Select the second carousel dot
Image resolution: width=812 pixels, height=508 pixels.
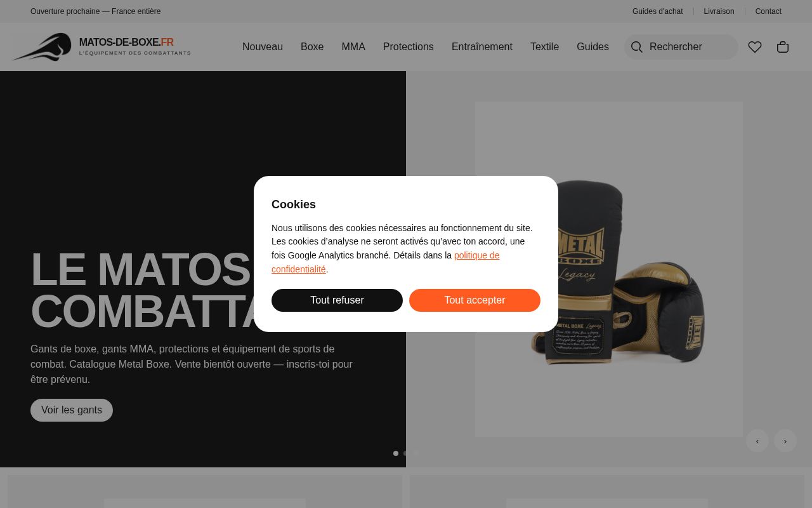406,453
